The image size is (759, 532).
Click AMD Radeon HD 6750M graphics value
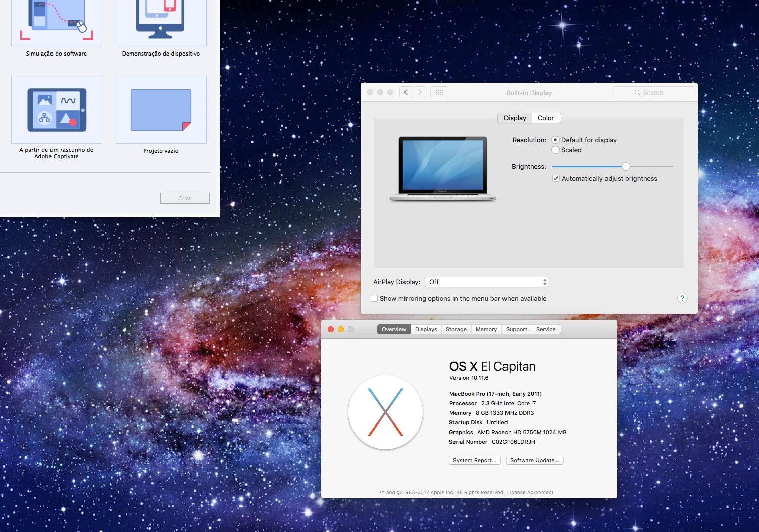tap(522, 432)
